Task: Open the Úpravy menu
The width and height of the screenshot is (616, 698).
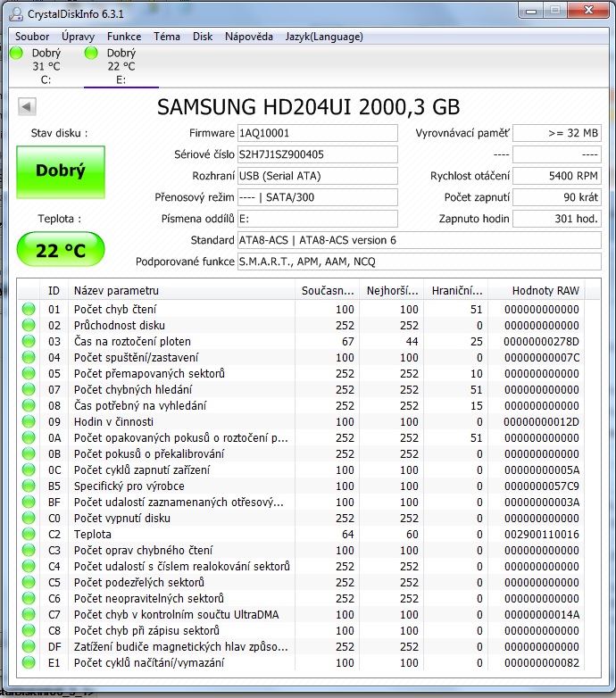Action: (78, 37)
